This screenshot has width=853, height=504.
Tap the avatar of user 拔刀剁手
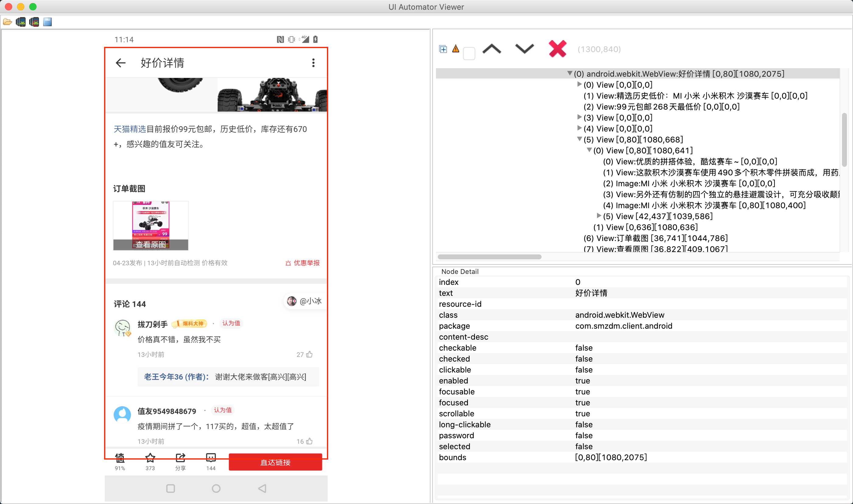pyautogui.click(x=122, y=328)
